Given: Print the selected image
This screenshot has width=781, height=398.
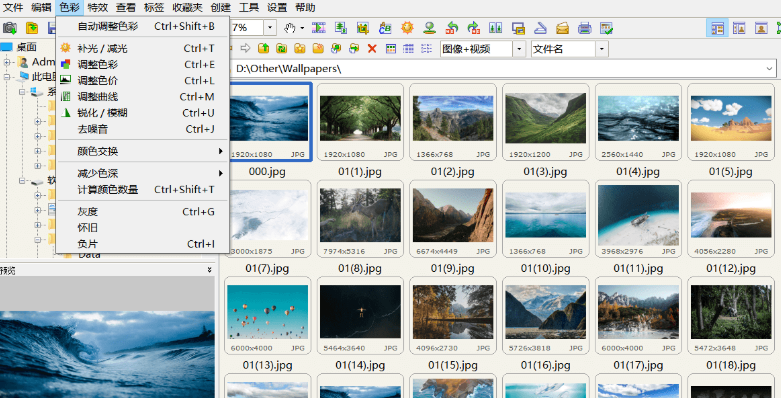Looking at the screenshot, I should pos(585,28).
